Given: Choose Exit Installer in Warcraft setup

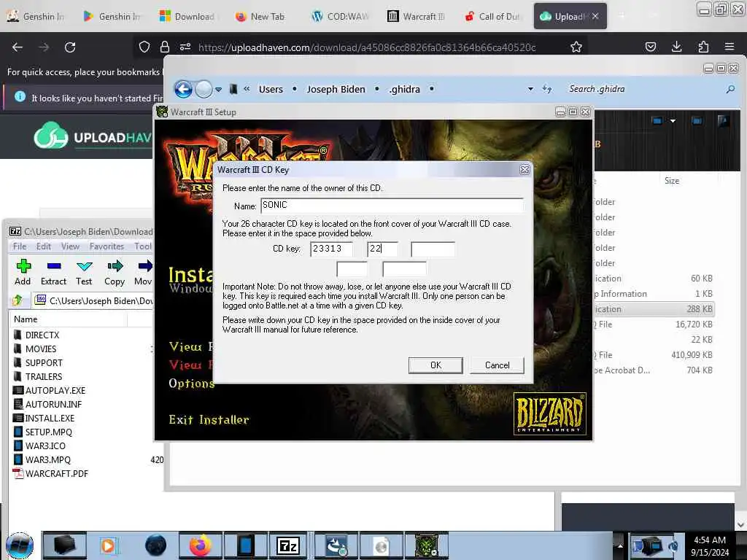Looking at the screenshot, I should tap(209, 419).
